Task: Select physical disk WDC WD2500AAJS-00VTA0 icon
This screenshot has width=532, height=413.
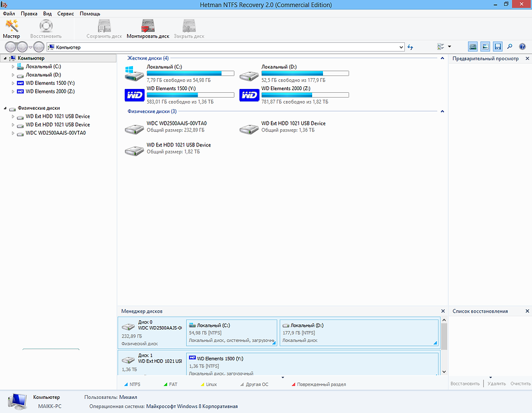Action: click(135, 129)
